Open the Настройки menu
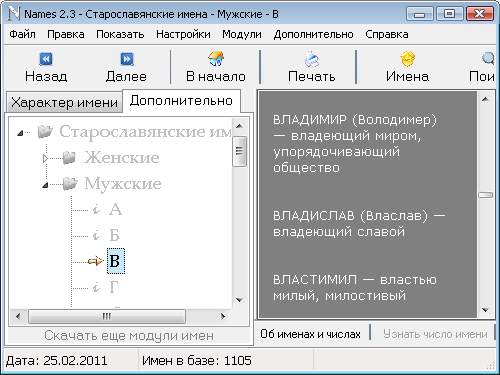500x375 pixels. [183, 34]
